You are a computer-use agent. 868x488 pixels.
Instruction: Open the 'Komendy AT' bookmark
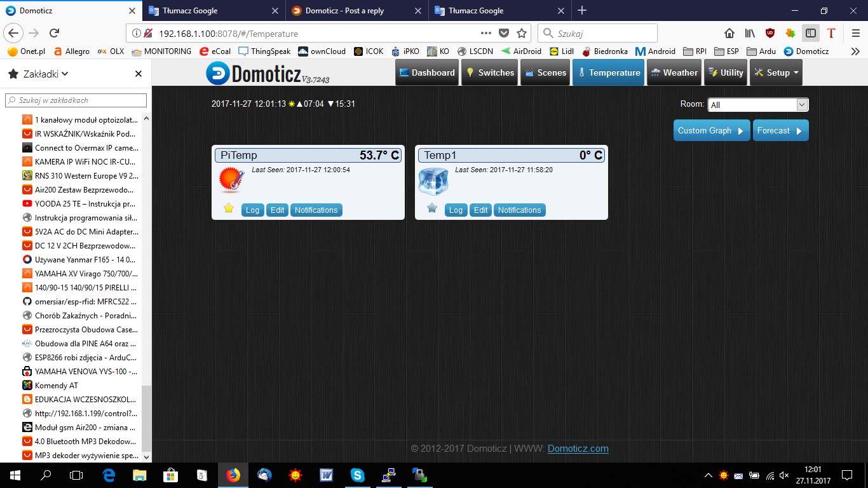50,385
